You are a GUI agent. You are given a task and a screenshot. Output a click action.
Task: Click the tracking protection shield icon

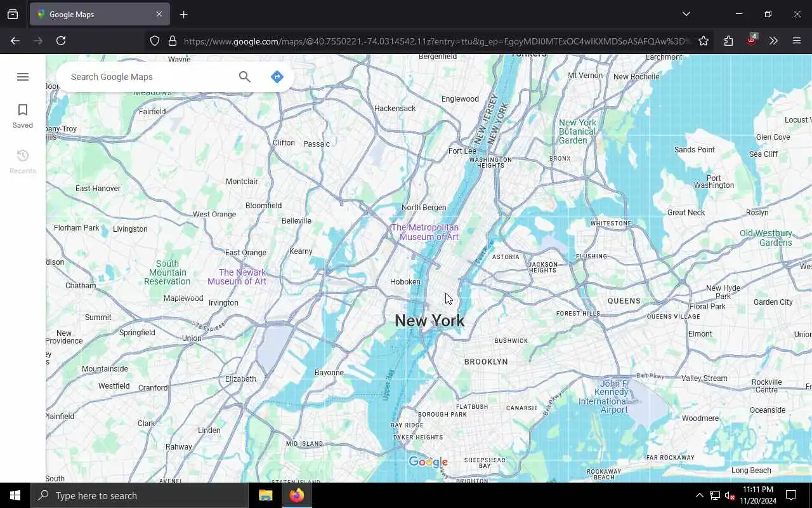(155, 41)
